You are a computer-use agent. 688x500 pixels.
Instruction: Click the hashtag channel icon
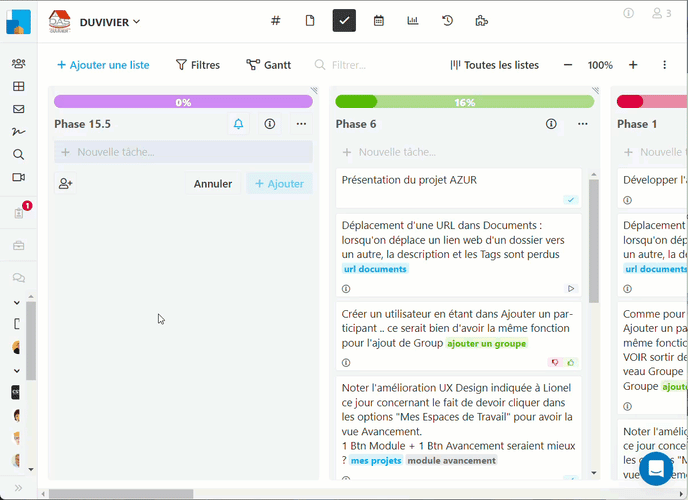(276, 20)
